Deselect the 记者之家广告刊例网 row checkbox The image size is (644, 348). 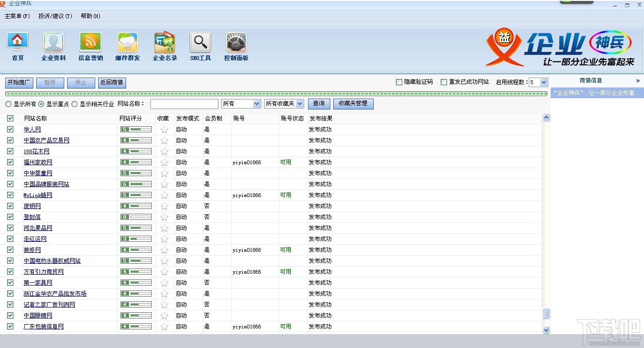tap(10, 305)
